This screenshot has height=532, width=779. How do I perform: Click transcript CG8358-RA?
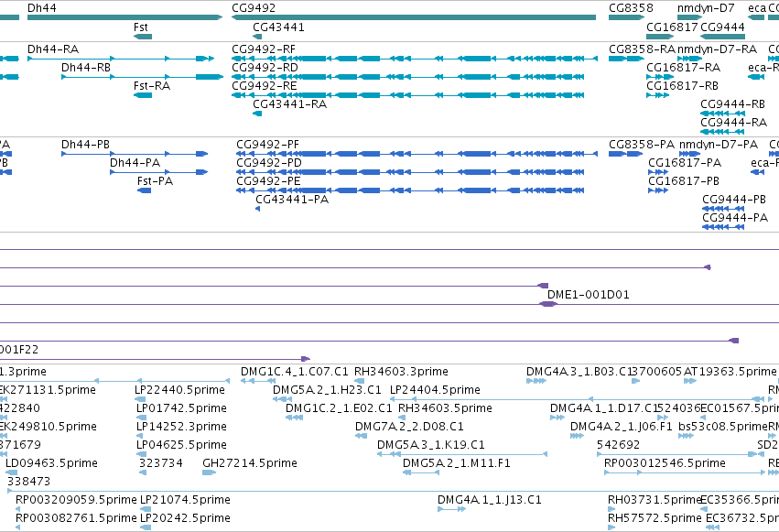(x=626, y=59)
